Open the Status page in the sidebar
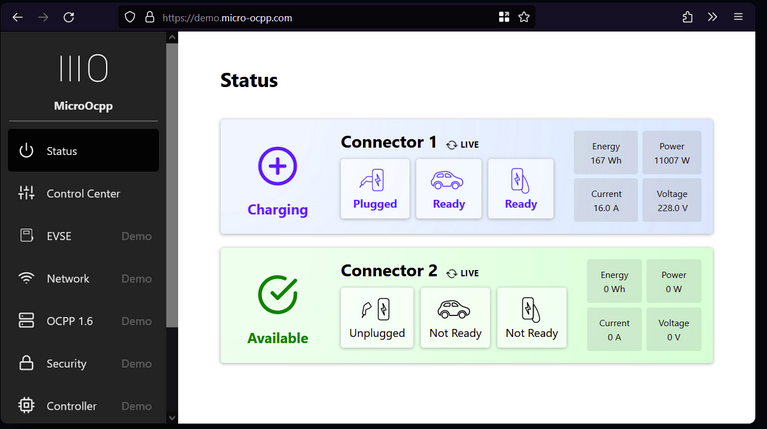Screen dimensions: 767x429 (83, 151)
